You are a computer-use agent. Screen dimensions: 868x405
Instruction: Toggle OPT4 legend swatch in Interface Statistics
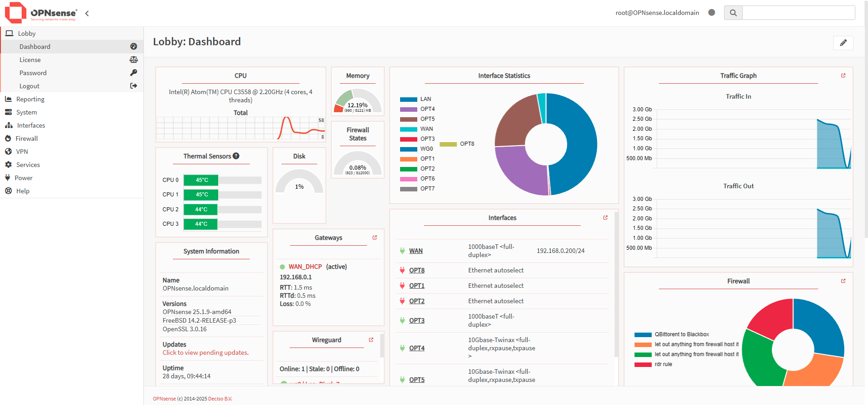tap(409, 109)
